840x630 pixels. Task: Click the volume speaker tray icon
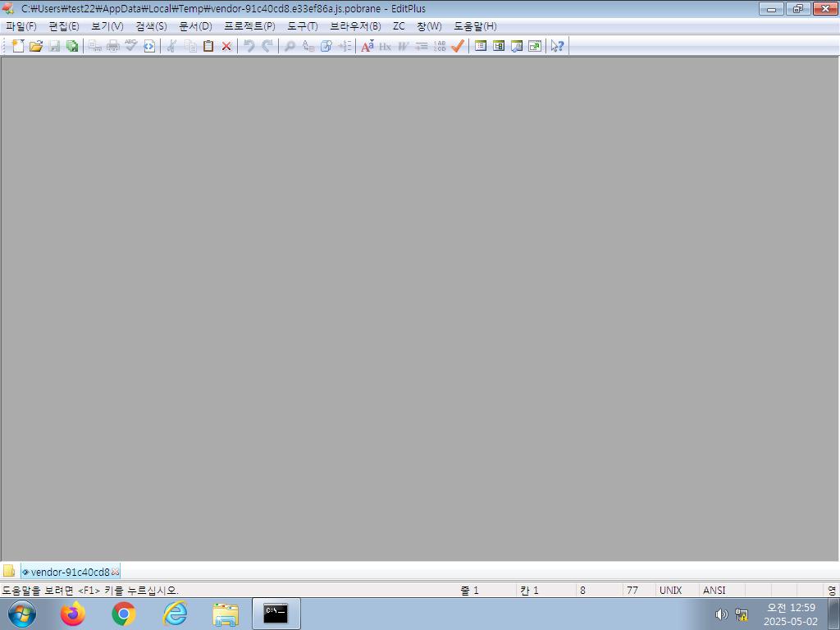point(722,614)
